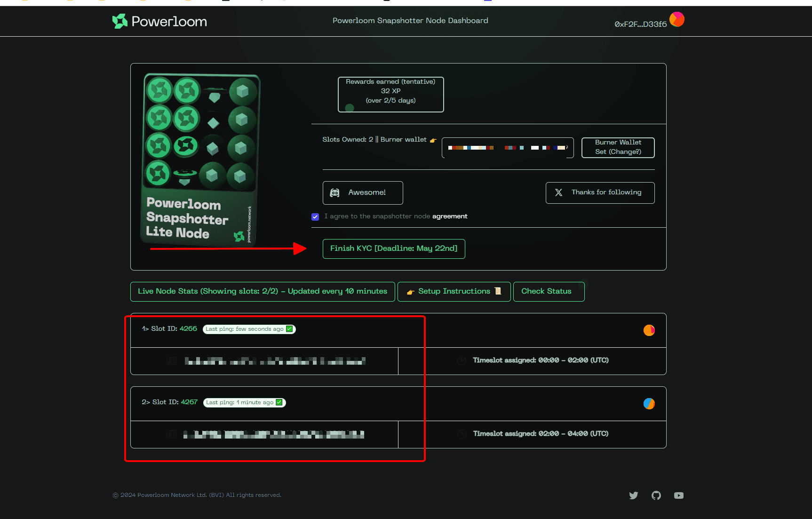Click the burner wallet address field
This screenshot has width=812, height=519.
508,148
